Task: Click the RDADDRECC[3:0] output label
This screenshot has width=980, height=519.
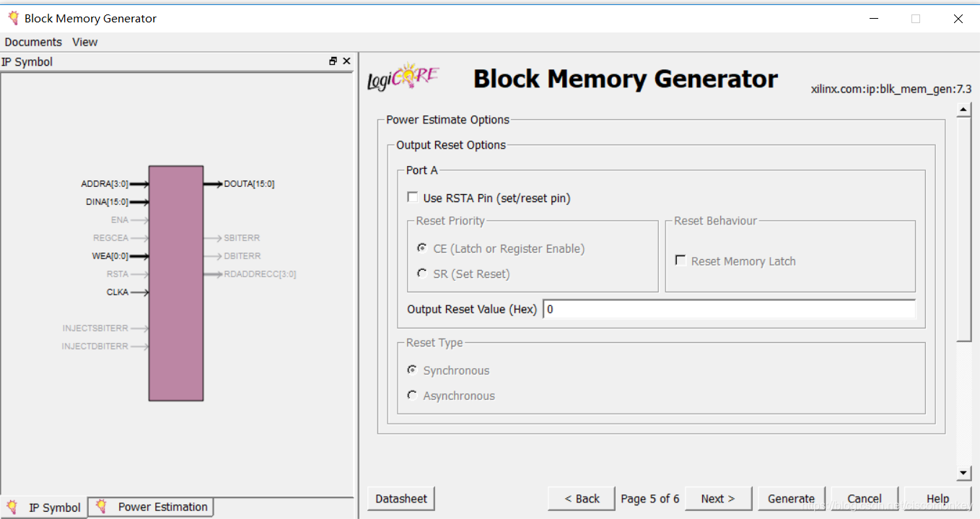Action: [x=260, y=274]
